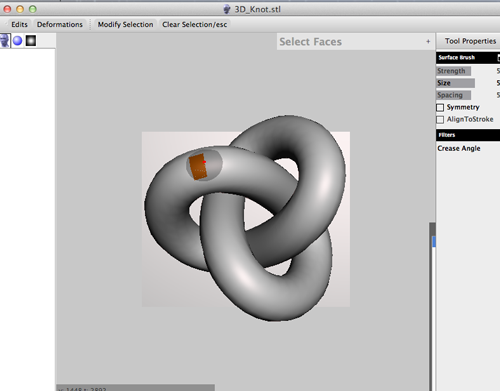Select the blue sphere material icon
The image size is (500, 391).
click(x=17, y=41)
